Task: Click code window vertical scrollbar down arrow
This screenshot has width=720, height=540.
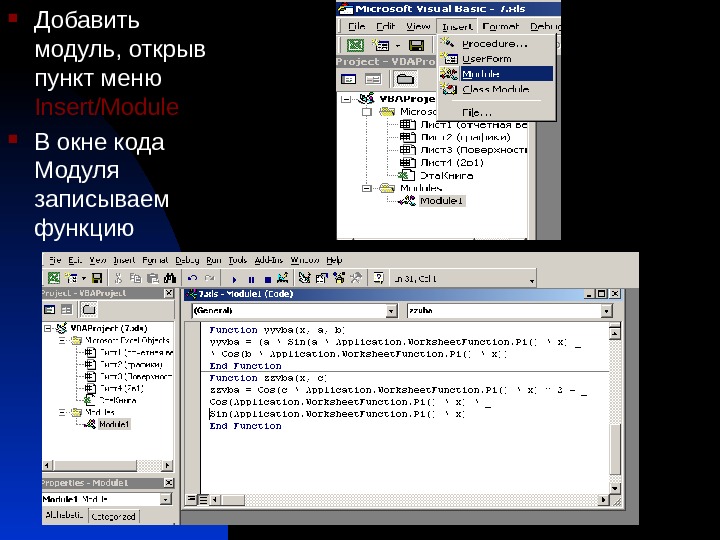Action: 615,488
